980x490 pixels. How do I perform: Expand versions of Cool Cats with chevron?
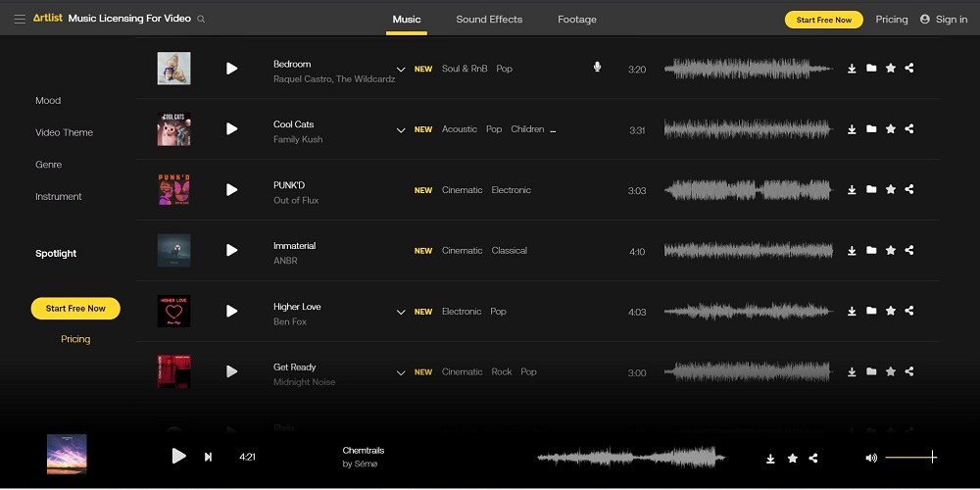401,130
